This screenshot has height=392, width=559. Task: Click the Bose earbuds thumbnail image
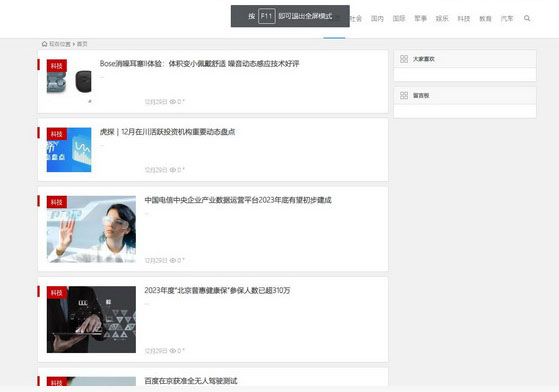click(69, 82)
